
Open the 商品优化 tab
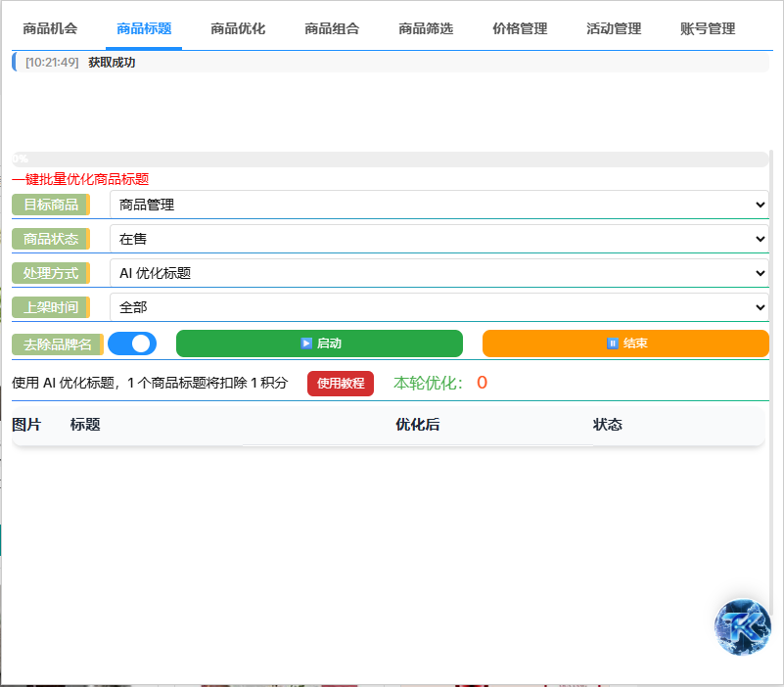click(x=238, y=29)
